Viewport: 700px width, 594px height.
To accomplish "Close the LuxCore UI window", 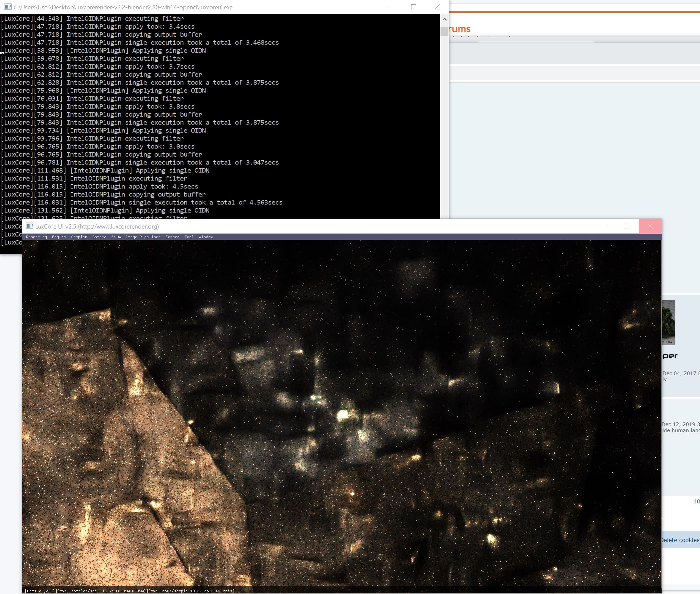I will pos(650,226).
